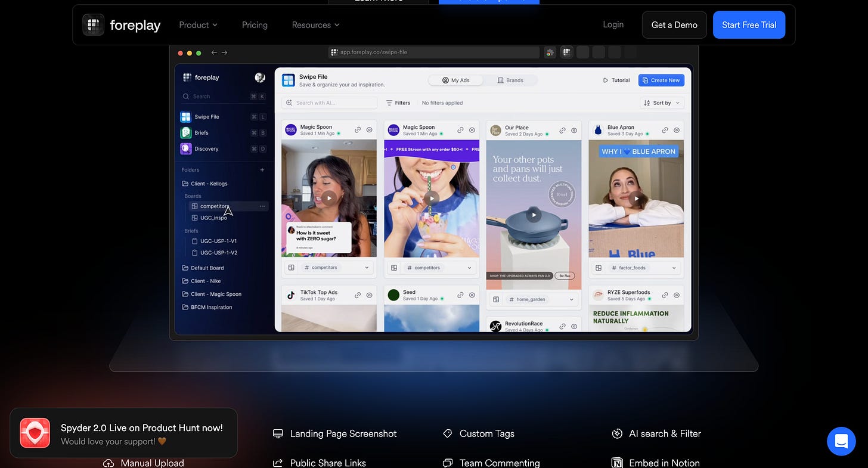Copy link on the Blue Apron card
Image resolution: width=868 pixels, height=468 pixels.
point(665,130)
